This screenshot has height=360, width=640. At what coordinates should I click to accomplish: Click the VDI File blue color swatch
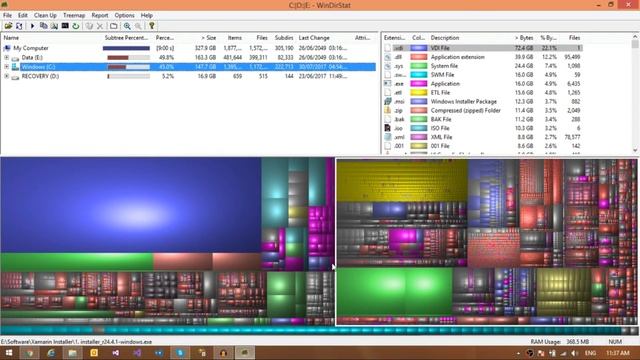(418, 48)
